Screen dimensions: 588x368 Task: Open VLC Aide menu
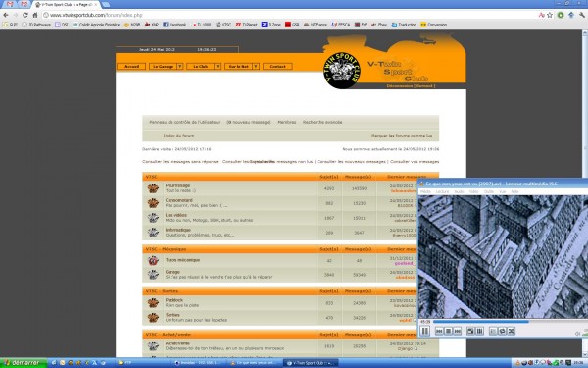514,191
